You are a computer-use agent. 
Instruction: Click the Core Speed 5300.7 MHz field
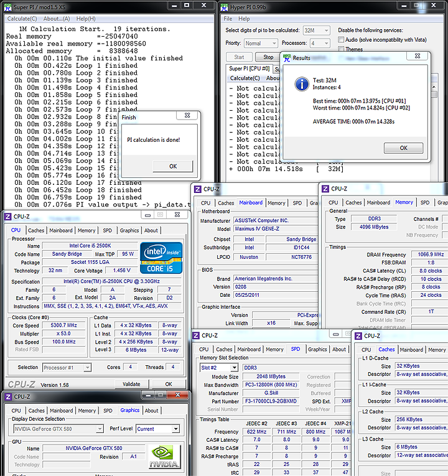coord(63,325)
